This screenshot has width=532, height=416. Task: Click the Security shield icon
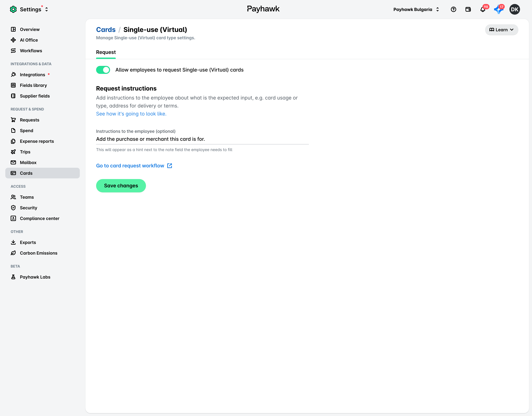[x=13, y=208]
